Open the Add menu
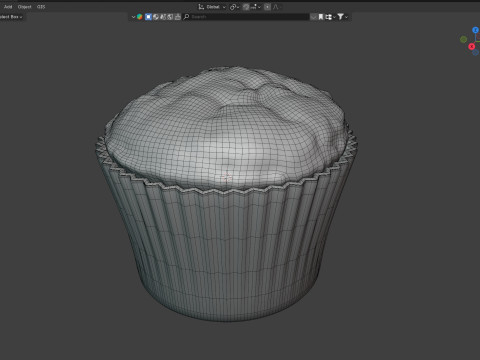480x360 pixels. 8,7
